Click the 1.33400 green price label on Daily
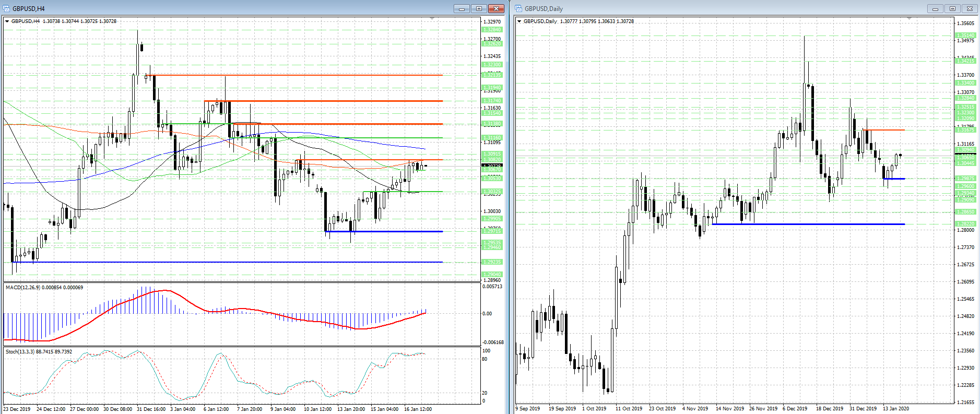Viewport: 980px width, 414px height. point(965,83)
